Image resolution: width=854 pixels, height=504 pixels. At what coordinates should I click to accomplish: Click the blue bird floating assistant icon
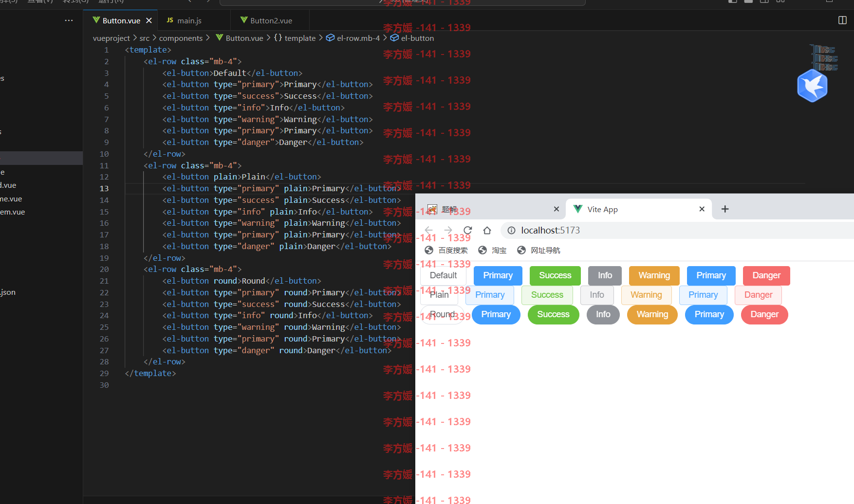[x=812, y=86]
